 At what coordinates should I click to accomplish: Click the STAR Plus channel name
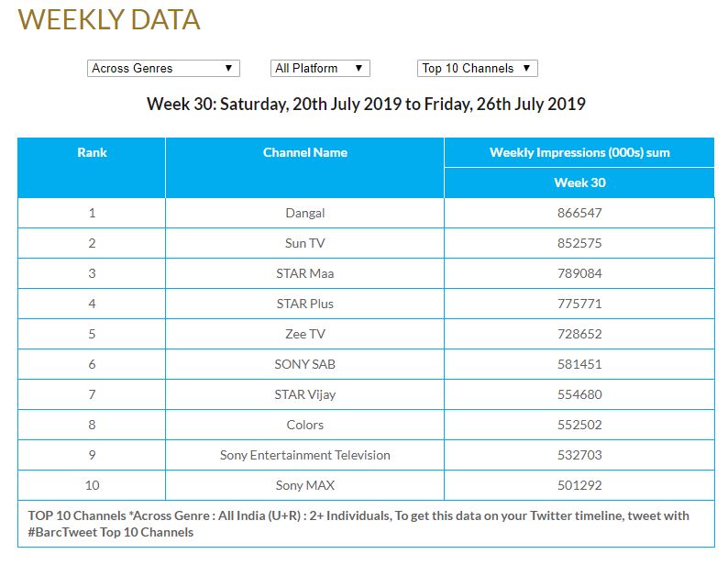coord(304,304)
